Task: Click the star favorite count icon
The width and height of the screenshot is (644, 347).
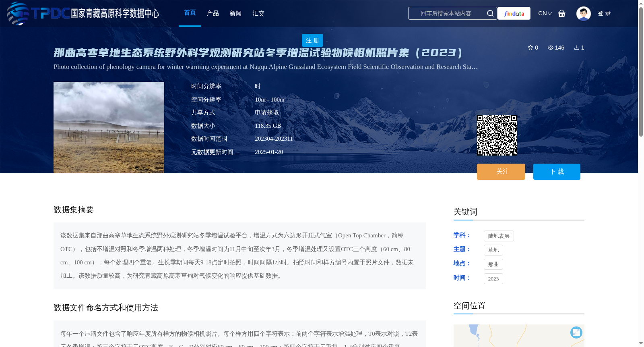Action: pyautogui.click(x=530, y=48)
